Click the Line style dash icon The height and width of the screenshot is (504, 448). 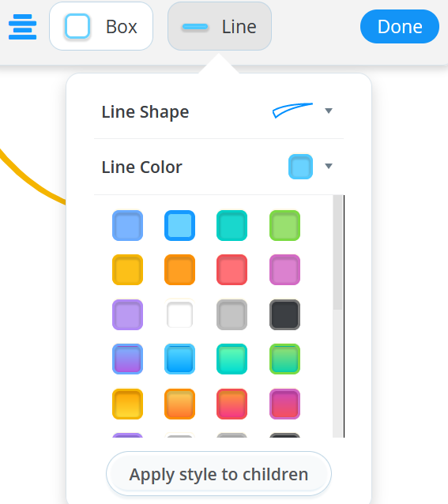click(195, 27)
